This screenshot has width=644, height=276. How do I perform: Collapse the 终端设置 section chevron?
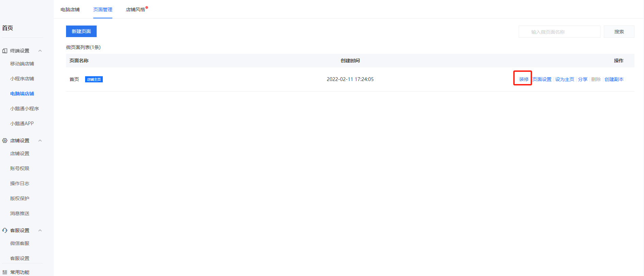(x=40, y=51)
